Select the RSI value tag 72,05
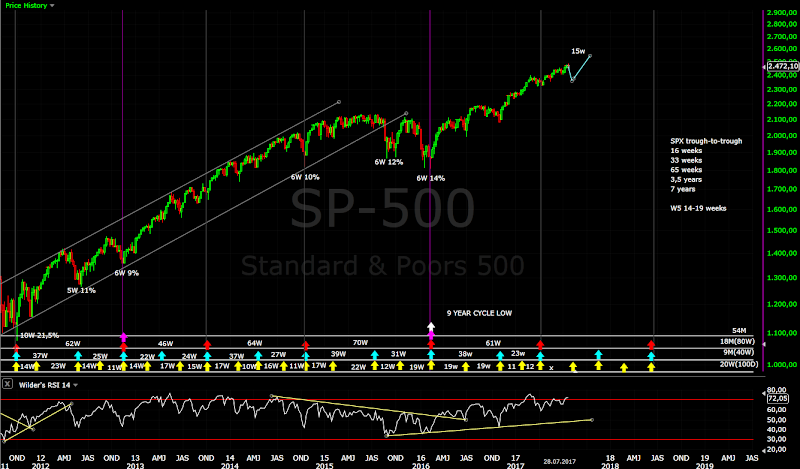The image size is (800, 469). click(778, 399)
